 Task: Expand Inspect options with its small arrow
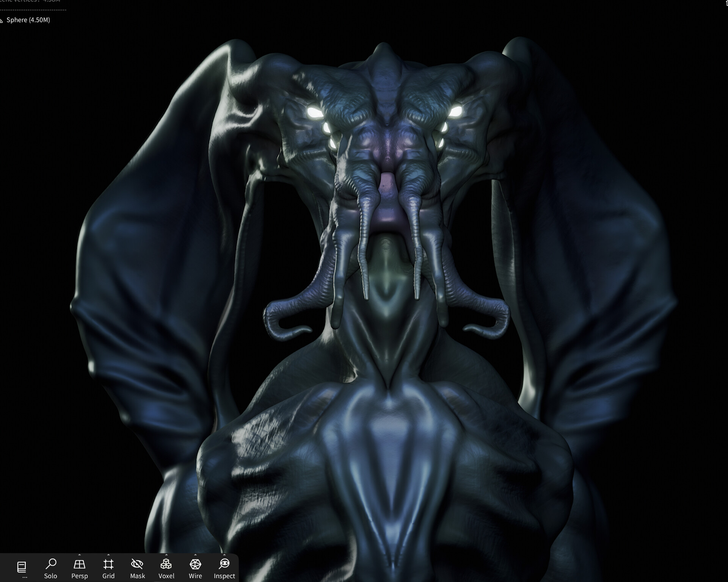click(x=224, y=555)
